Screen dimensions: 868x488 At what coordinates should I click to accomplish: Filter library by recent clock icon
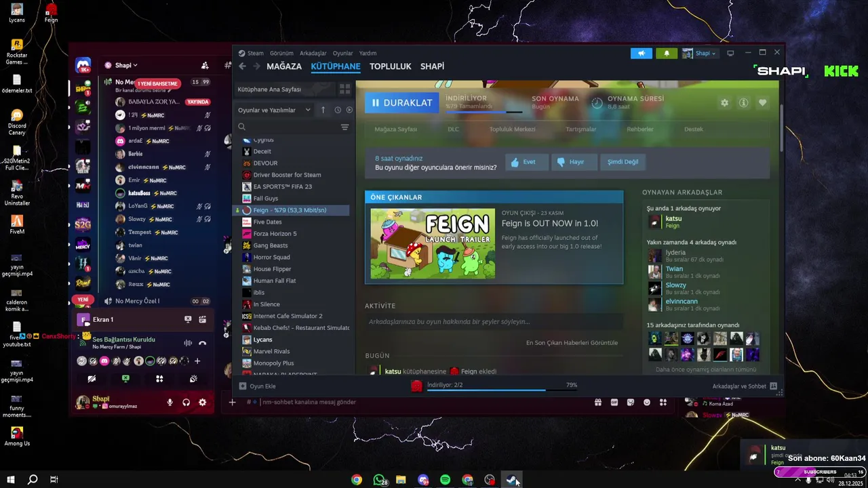338,110
